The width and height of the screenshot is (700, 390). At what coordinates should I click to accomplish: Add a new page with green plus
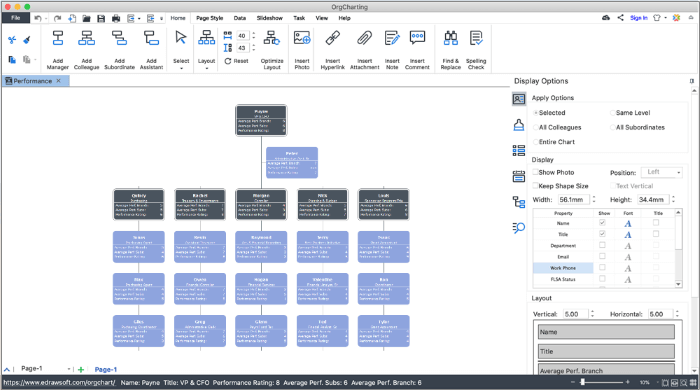pyautogui.click(x=81, y=369)
